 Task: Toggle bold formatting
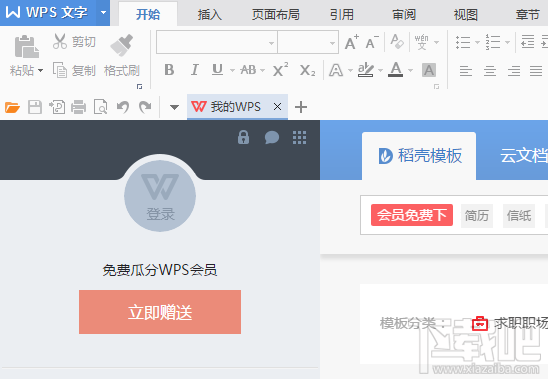tap(169, 70)
